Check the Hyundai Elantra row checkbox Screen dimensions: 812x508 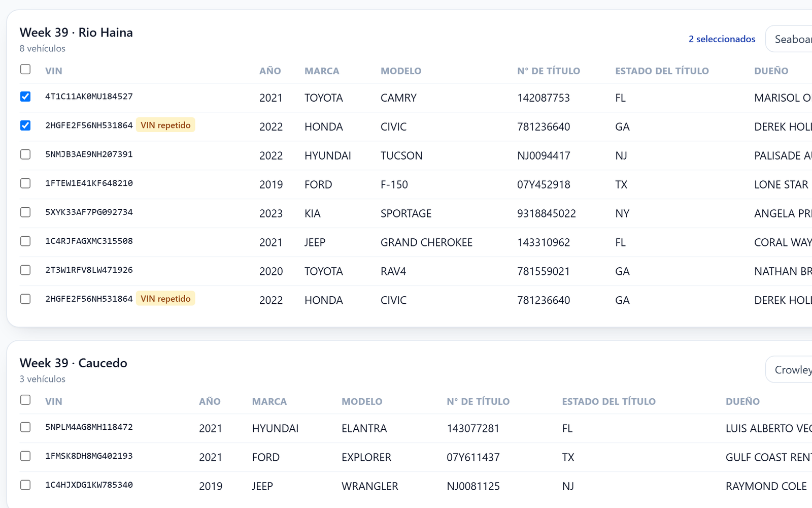(25, 427)
